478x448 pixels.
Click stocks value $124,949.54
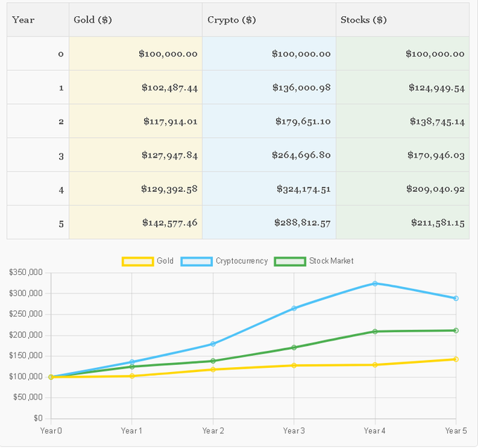pyautogui.click(x=437, y=88)
